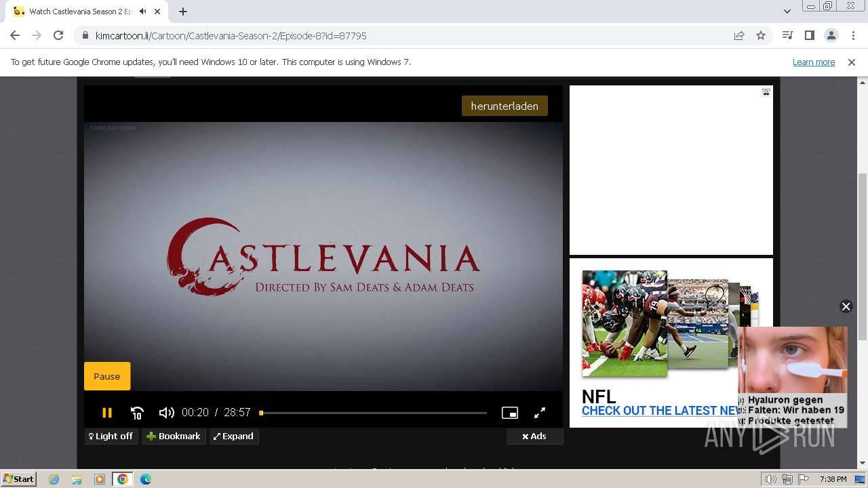The width and height of the screenshot is (868, 488).
Task: Open File Explorer from taskbar
Action: [x=77, y=479]
